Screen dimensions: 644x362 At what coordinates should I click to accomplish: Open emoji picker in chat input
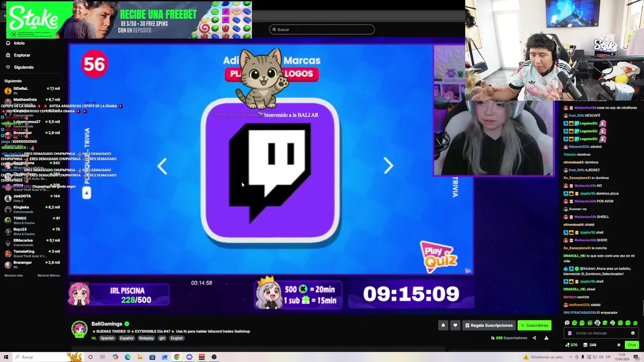[x=633, y=333]
